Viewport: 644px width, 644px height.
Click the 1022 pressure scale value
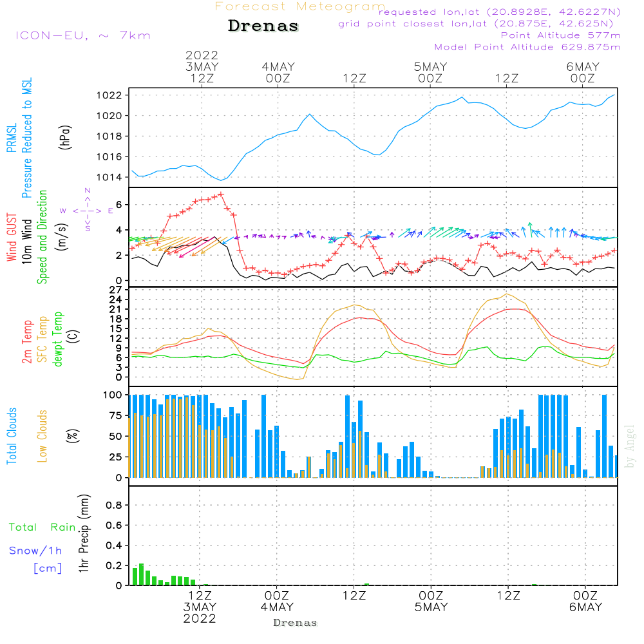tap(109, 96)
